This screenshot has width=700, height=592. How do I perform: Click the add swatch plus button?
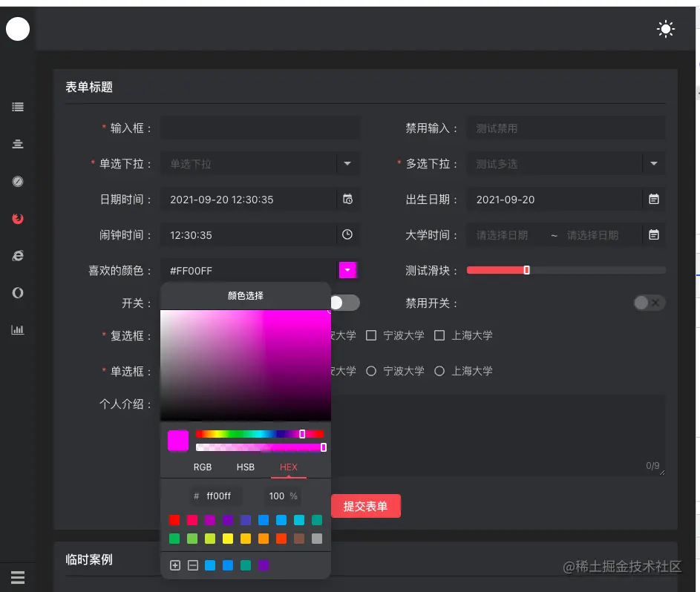(x=175, y=565)
